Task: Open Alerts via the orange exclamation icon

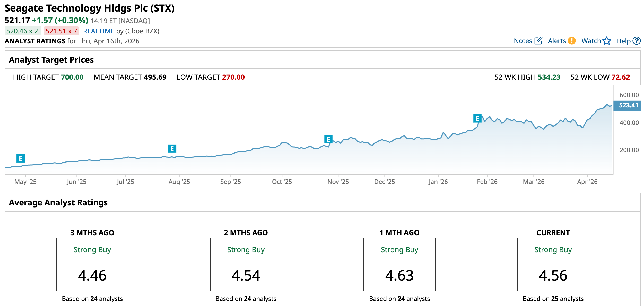Action: point(572,41)
